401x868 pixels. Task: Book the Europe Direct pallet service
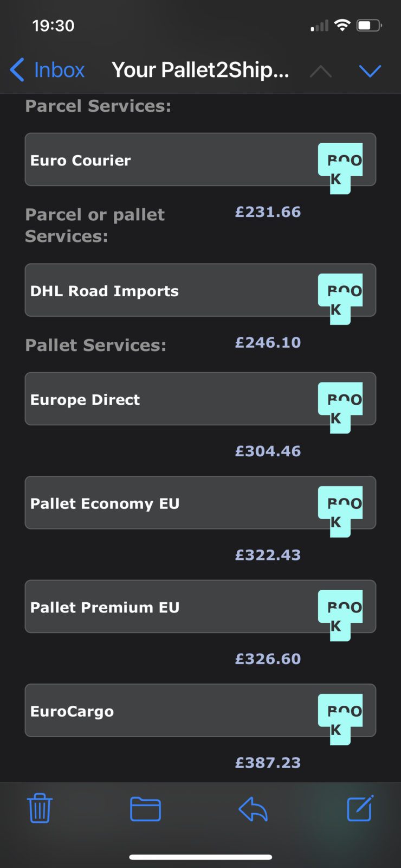pyautogui.click(x=340, y=407)
